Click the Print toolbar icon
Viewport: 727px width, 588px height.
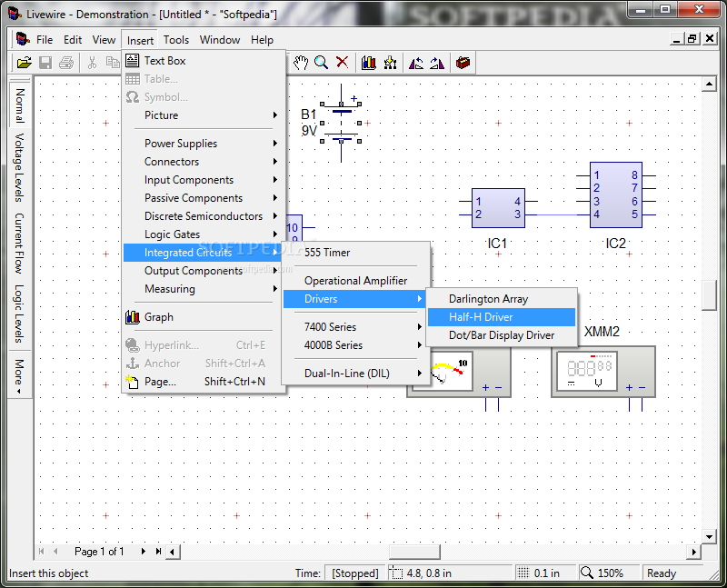66,63
